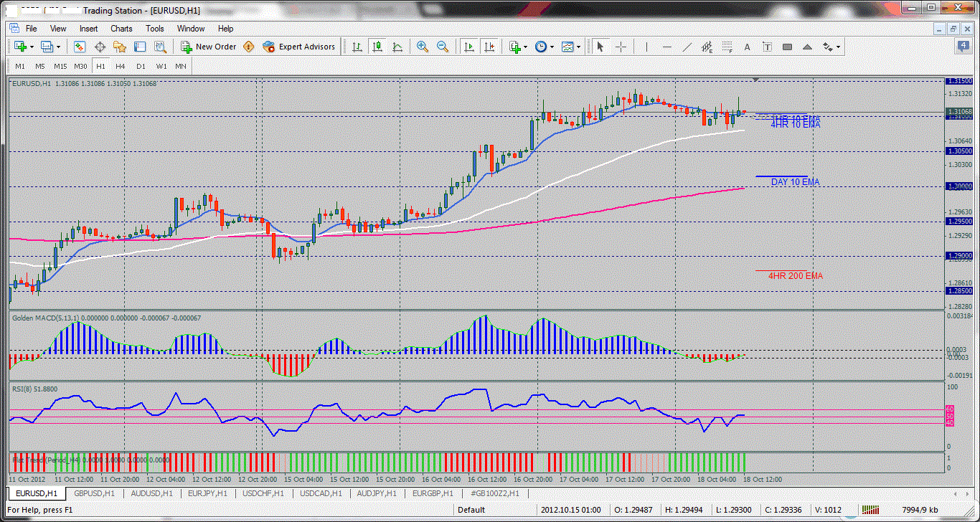The height and width of the screenshot is (522, 980).
Task: Select the Fibonacci retracement tool
Action: pyautogui.click(x=727, y=47)
